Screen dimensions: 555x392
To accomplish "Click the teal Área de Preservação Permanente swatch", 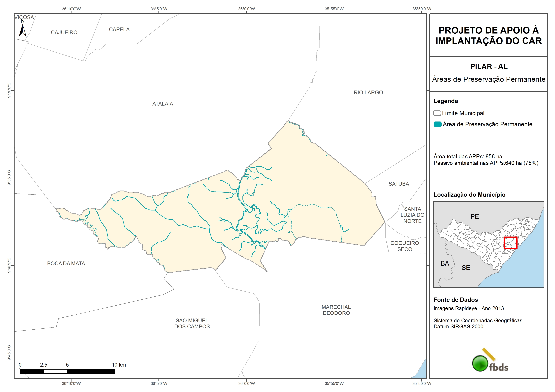I will tap(437, 124).
